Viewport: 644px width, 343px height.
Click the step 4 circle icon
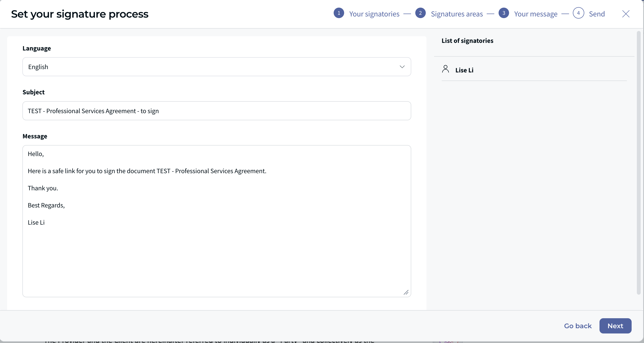(578, 13)
